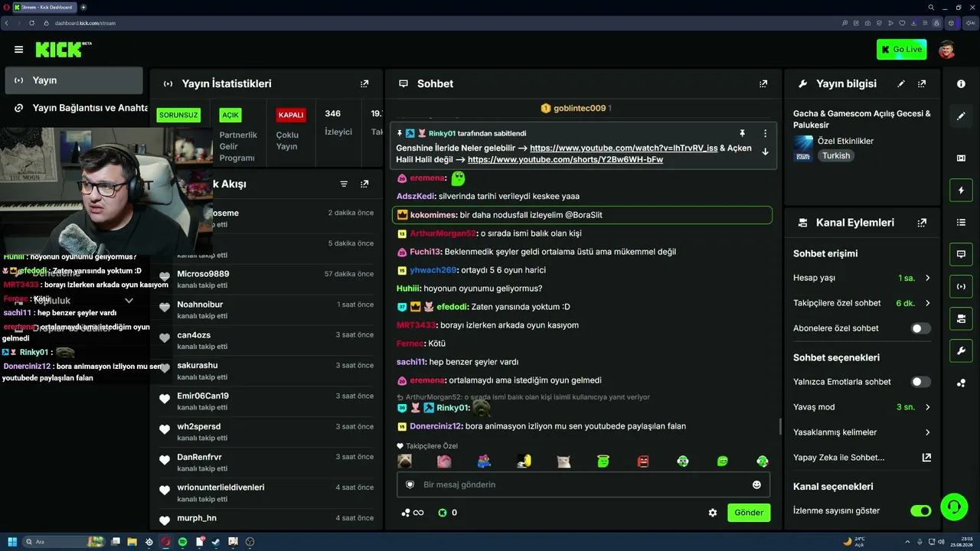The height and width of the screenshot is (551, 980).
Task: Click goblintec009 at top of chat
Action: click(580, 109)
